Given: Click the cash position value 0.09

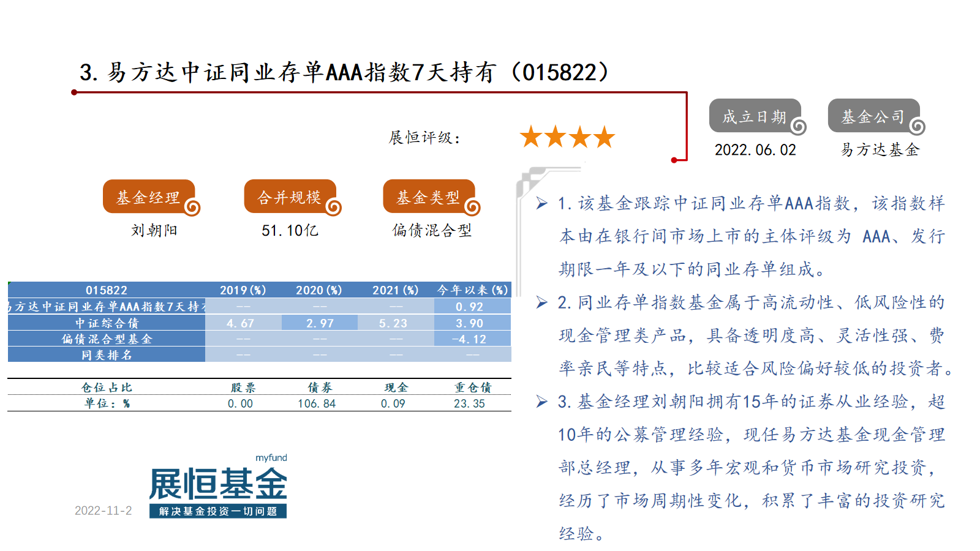Looking at the screenshot, I should (x=393, y=403).
